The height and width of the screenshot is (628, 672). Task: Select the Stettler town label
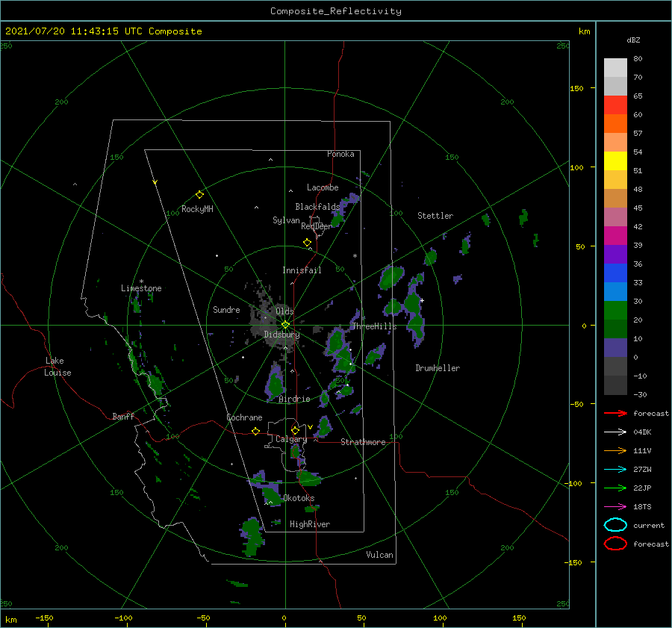click(x=435, y=216)
